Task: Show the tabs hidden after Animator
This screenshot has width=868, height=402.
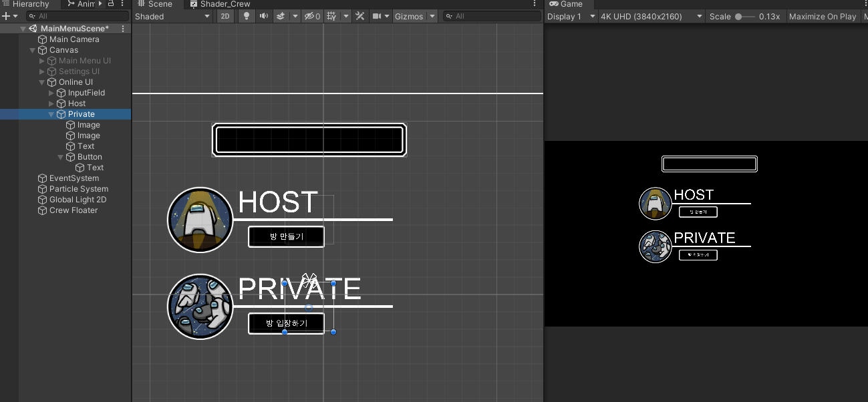Action: pos(101,4)
